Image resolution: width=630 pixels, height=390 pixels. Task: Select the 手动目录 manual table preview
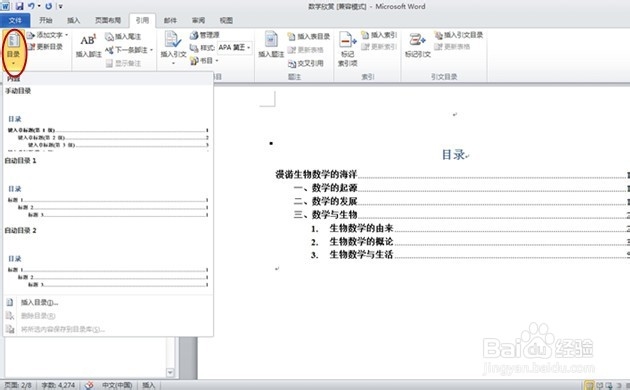click(108, 119)
